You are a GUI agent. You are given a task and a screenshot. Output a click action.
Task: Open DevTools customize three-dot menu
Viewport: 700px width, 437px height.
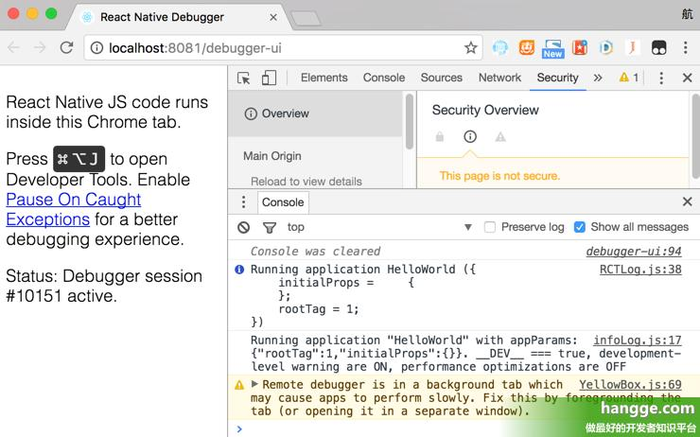661,78
